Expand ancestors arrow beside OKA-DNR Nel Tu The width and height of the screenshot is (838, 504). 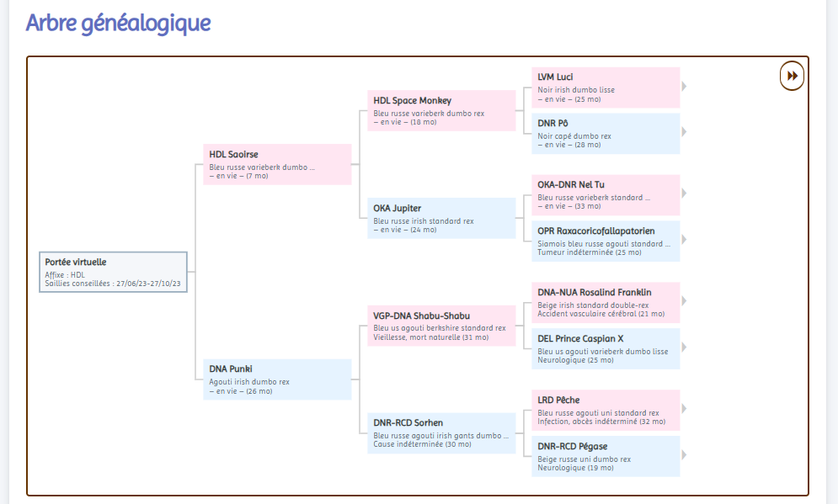click(684, 194)
